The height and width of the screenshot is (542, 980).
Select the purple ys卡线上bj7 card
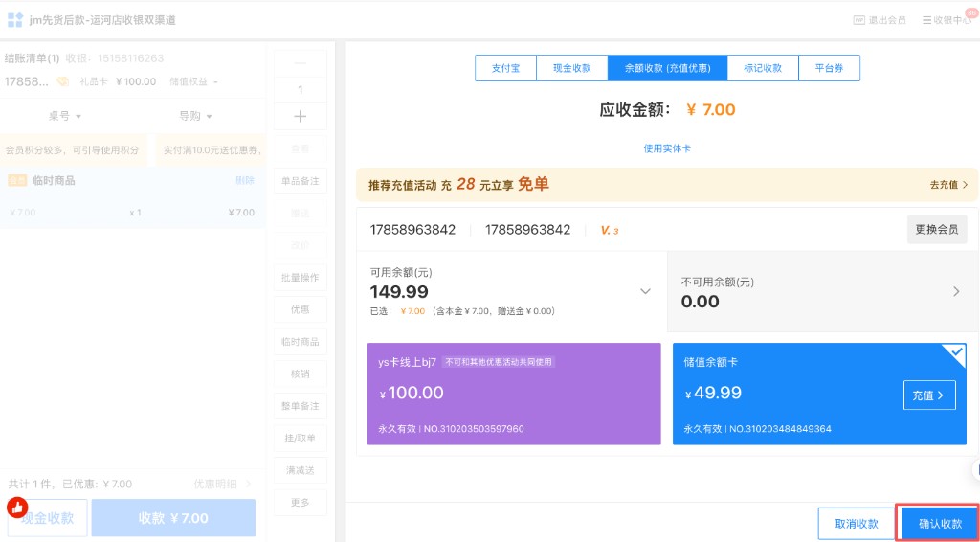514,394
